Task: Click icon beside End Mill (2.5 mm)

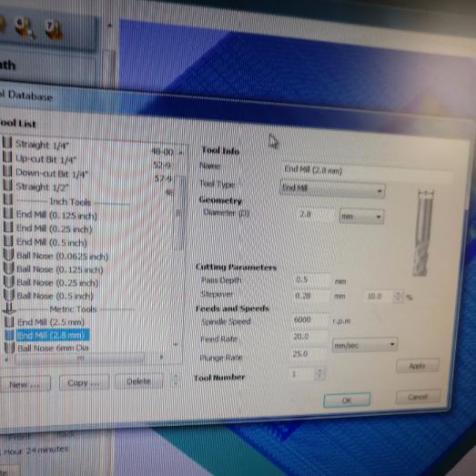Action: pos(9,321)
